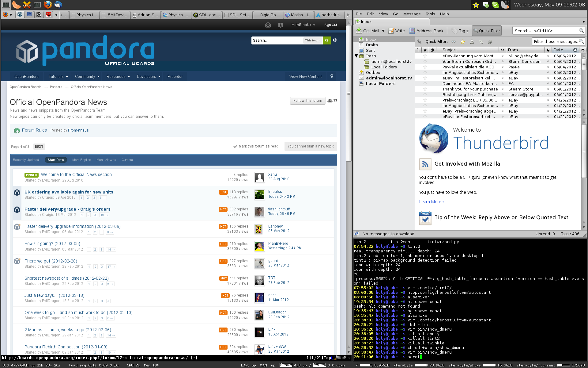Click Write to compose a message
This screenshot has width=588, height=368.
click(x=397, y=31)
